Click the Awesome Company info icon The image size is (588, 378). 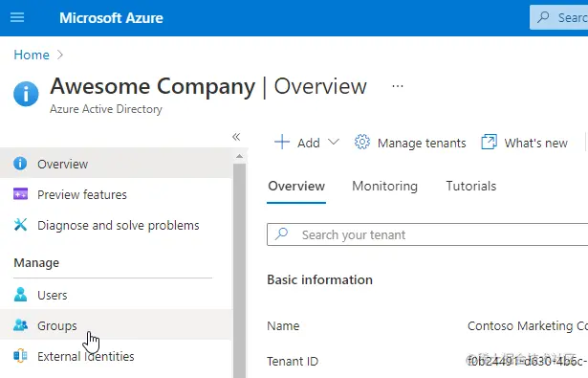pos(26,94)
